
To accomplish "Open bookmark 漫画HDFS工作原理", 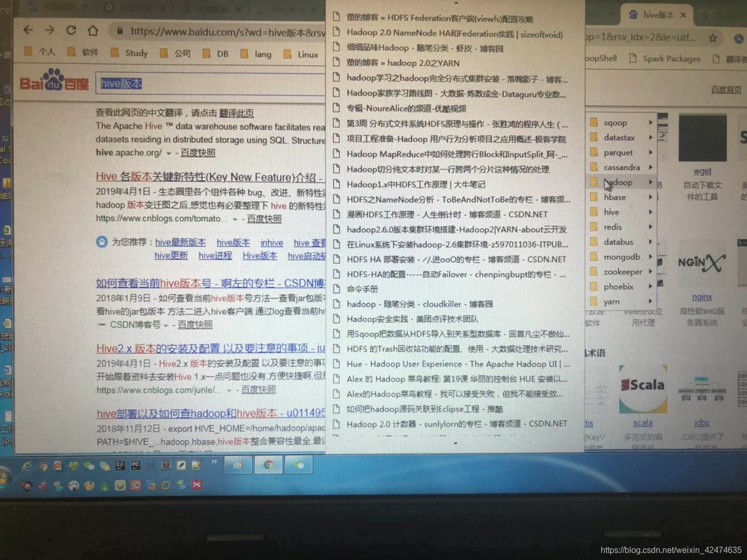I will pyautogui.click(x=440, y=215).
